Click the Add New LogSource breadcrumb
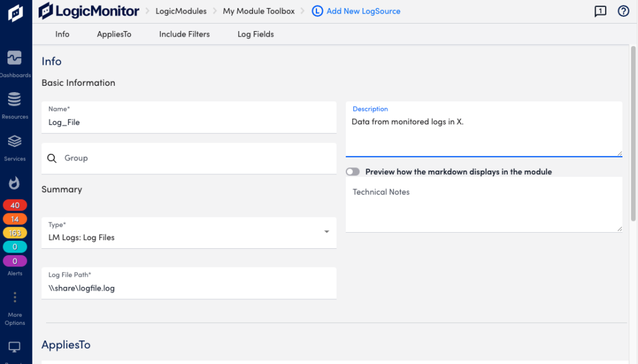 pos(363,11)
